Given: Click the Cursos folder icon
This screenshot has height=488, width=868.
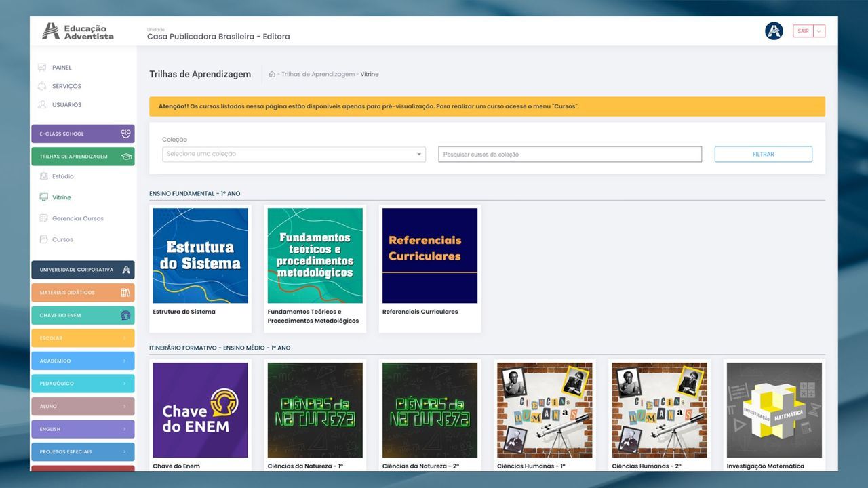Looking at the screenshot, I should pyautogui.click(x=43, y=239).
